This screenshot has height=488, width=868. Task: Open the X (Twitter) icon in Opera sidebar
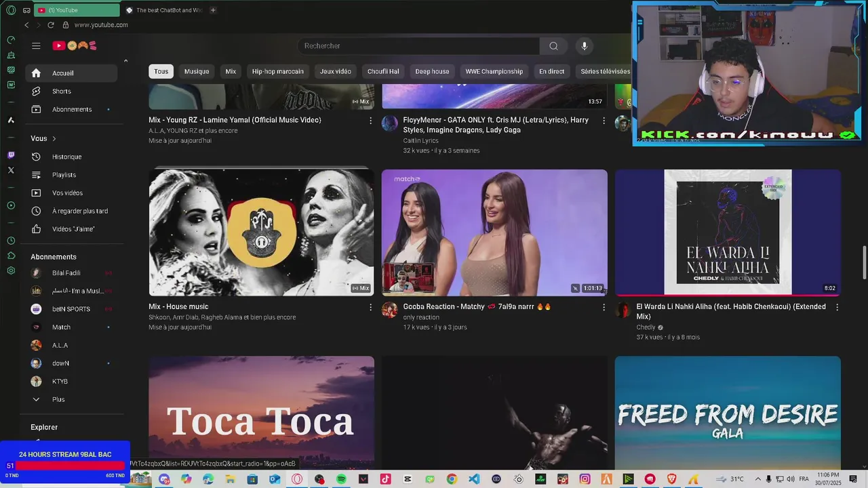coord(11,170)
